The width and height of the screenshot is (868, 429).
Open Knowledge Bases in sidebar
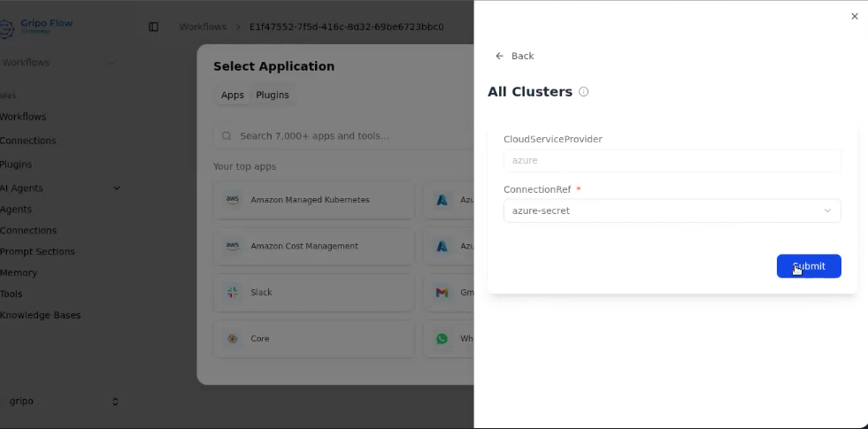(40, 315)
